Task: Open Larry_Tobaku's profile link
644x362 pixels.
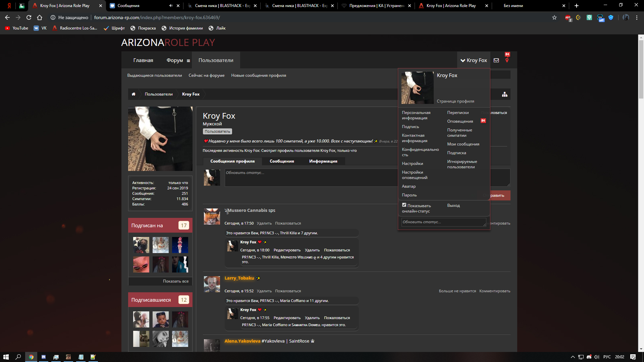Action: [239, 278]
